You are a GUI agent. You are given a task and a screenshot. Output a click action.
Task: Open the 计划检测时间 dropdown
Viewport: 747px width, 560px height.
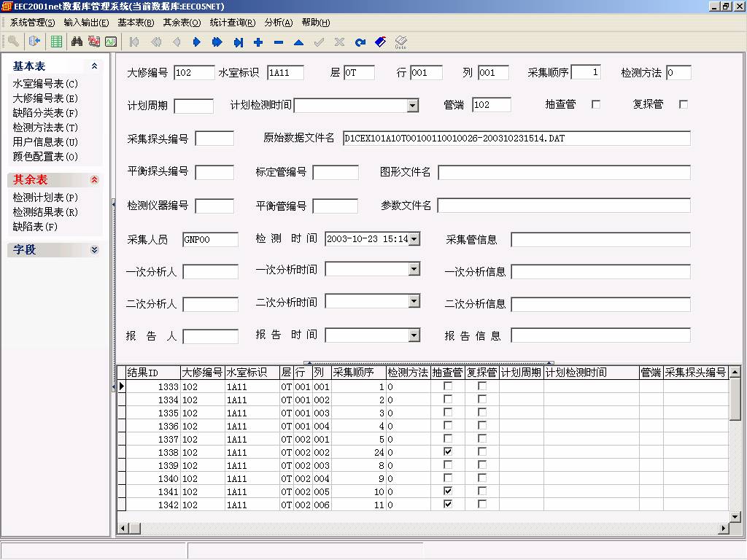pos(413,106)
